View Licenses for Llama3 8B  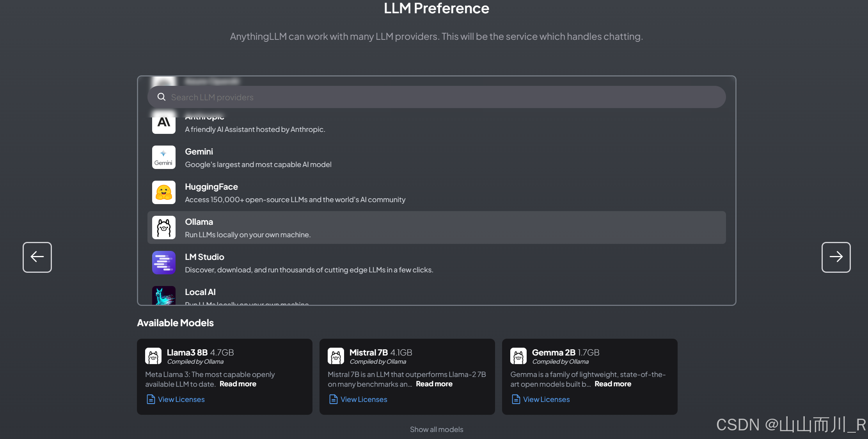pyautogui.click(x=181, y=400)
